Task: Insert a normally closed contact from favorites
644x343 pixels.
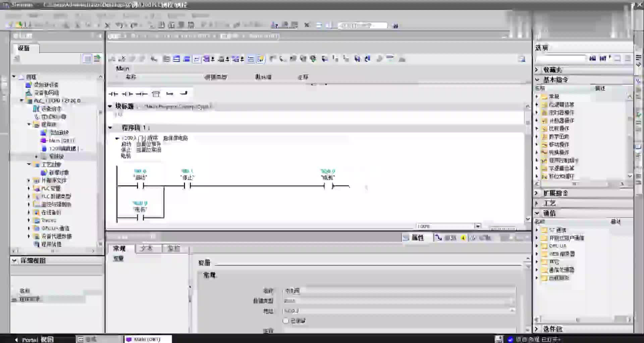Action: [127, 94]
